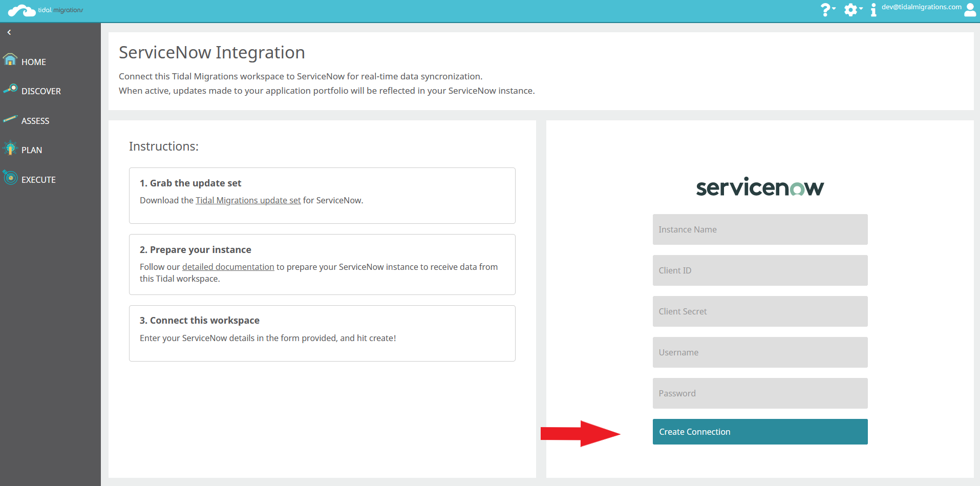Open the settings gear dropdown
This screenshot has height=486, width=980.
coord(853,10)
